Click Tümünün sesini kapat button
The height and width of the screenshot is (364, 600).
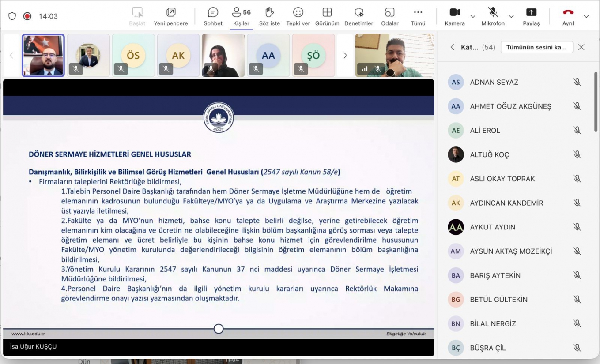tap(537, 47)
